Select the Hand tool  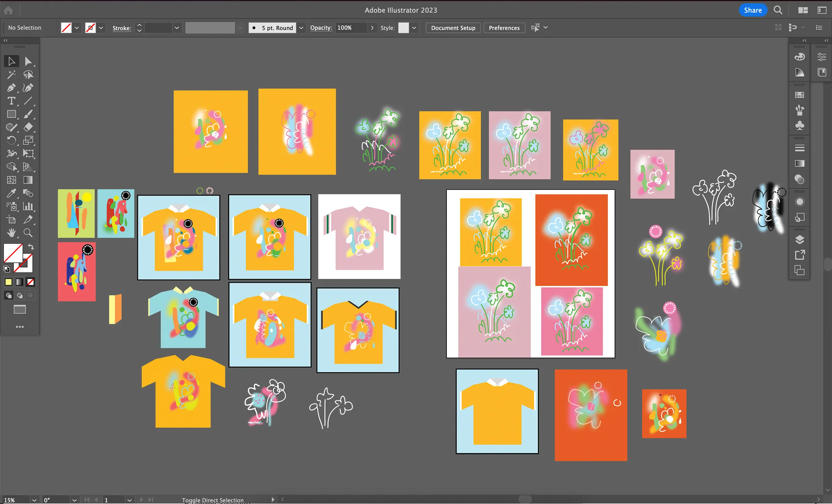click(x=11, y=233)
